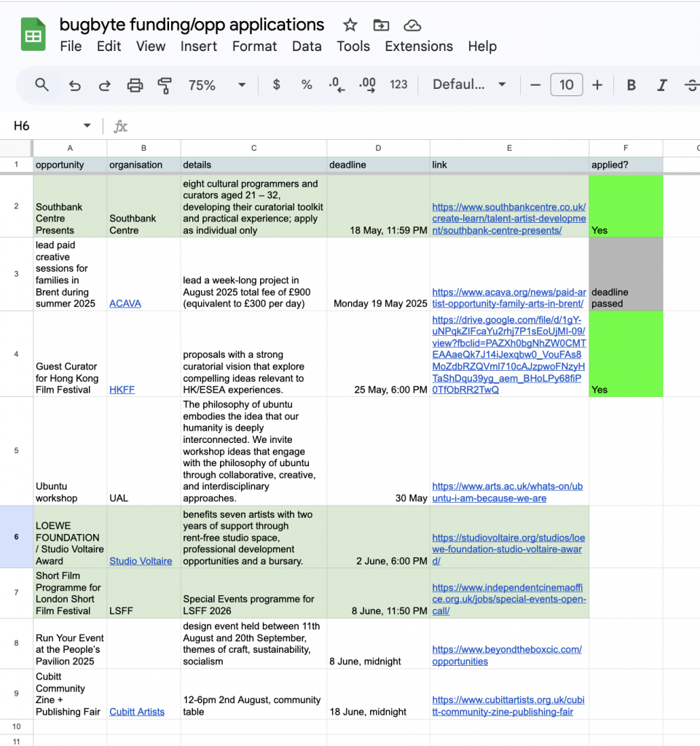This screenshot has width=700, height=746.
Task: Open the drive.google.com file link
Action: 509,355
